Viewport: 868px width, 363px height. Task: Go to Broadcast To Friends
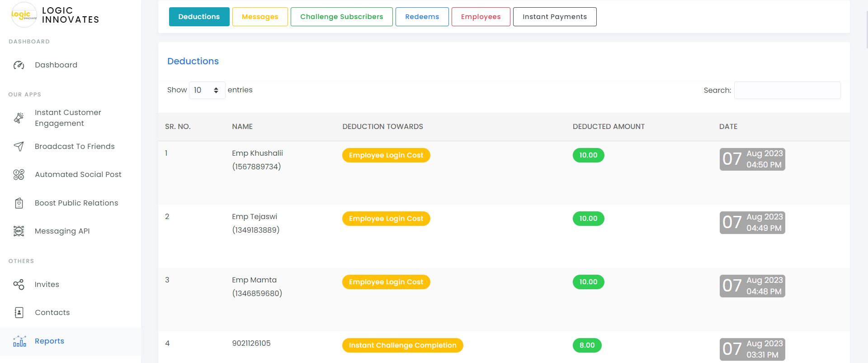point(75,146)
